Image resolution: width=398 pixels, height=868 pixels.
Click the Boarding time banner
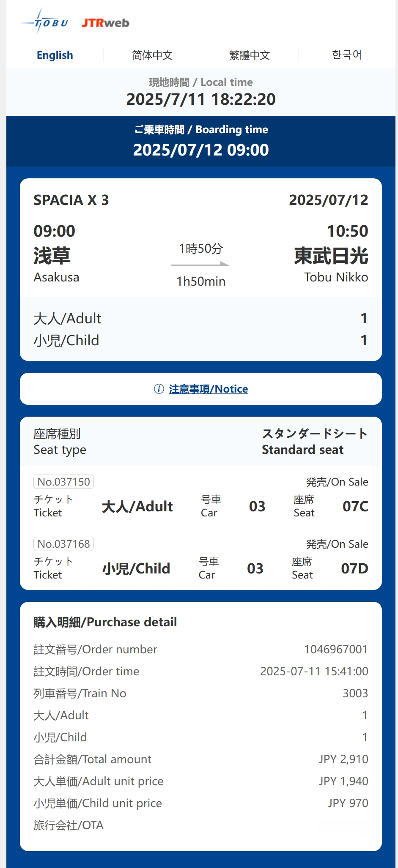201,141
